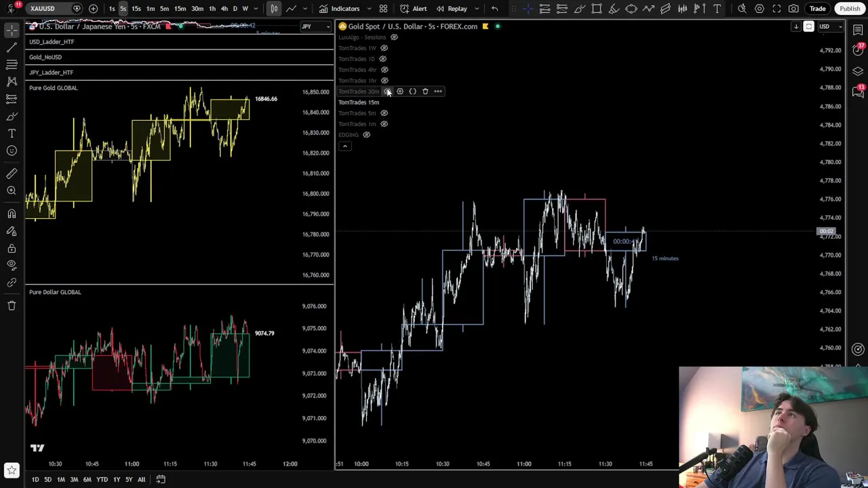This screenshot has width=868, height=488.
Task: Open the candlestick chart type selector
Action: point(274,9)
